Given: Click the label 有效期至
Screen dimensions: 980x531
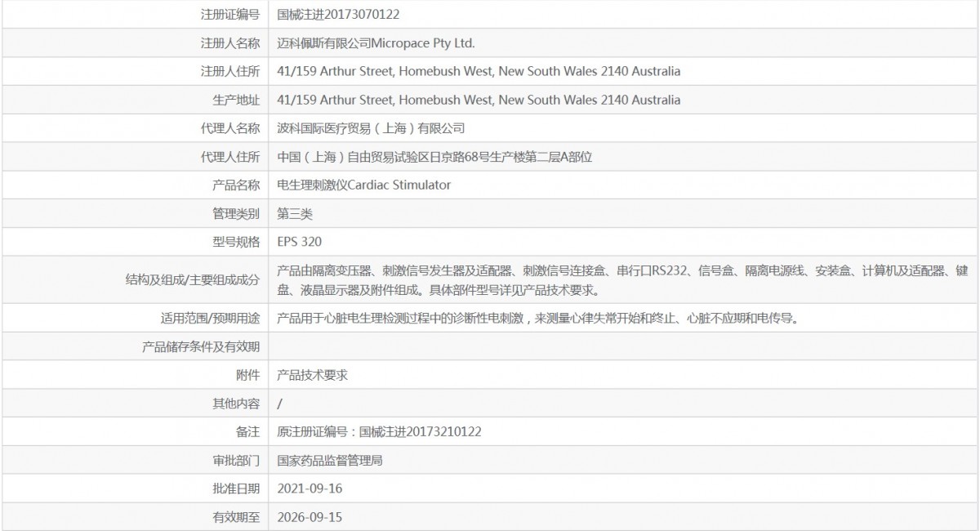Looking at the screenshot, I should pos(236,516).
